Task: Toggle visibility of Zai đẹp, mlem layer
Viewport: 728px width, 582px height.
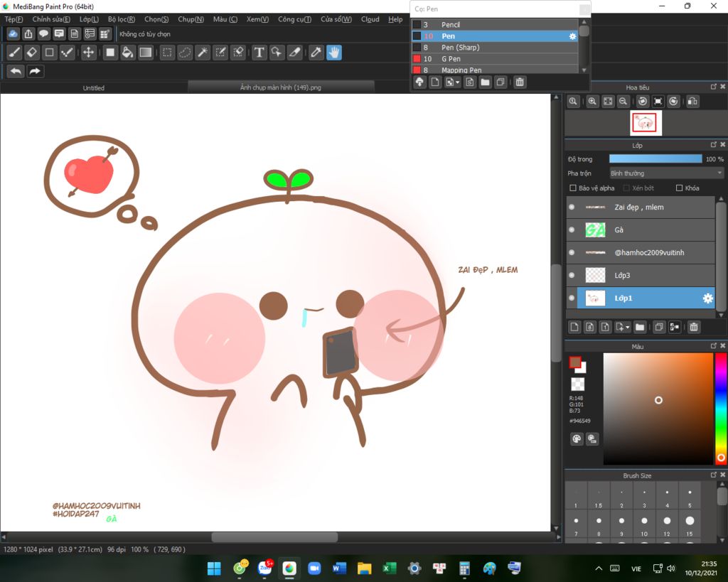Action: [572, 207]
